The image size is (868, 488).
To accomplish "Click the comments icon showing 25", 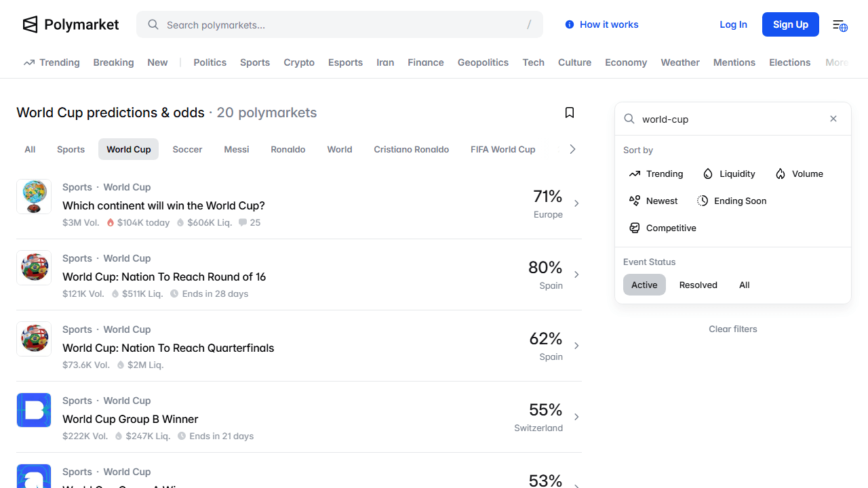I will [243, 222].
